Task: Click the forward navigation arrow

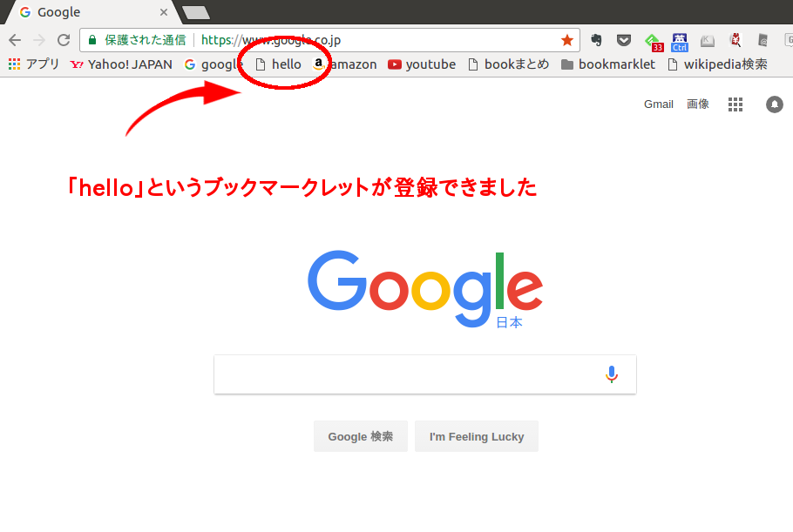Action: tap(39, 40)
